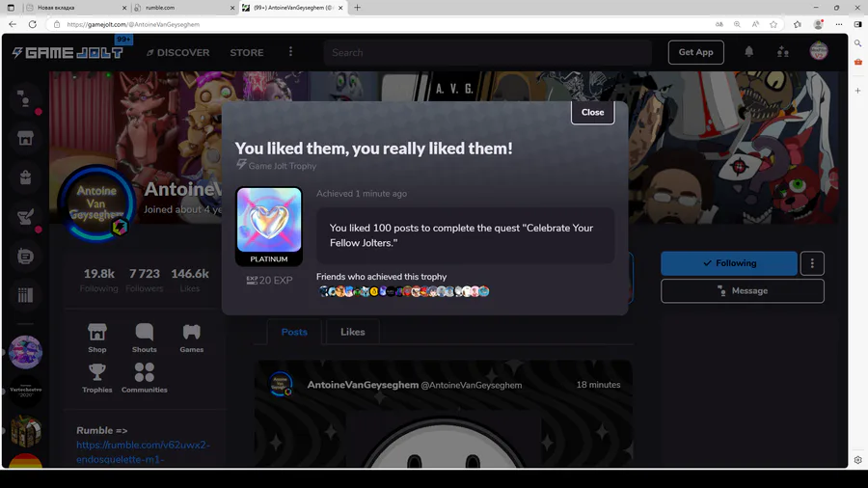Add an app with the Edge sidebar plus
The height and width of the screenshot is (488, 868).
point(857,91)
